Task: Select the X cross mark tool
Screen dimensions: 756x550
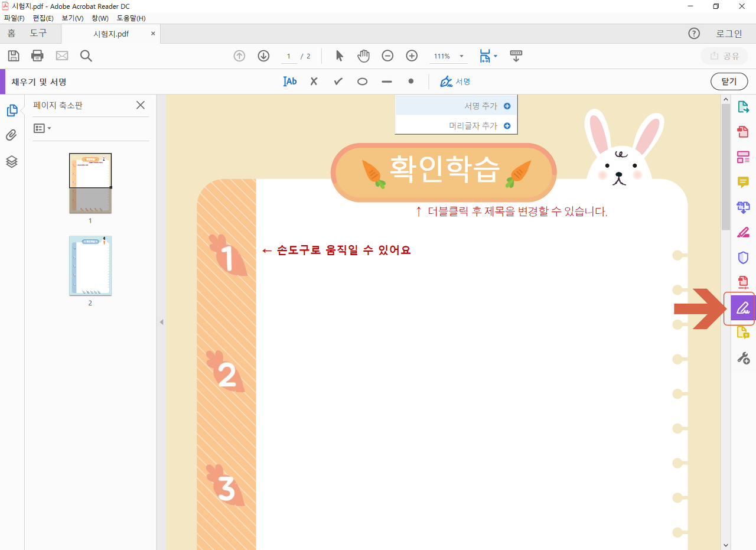Action: coord(314,82)
